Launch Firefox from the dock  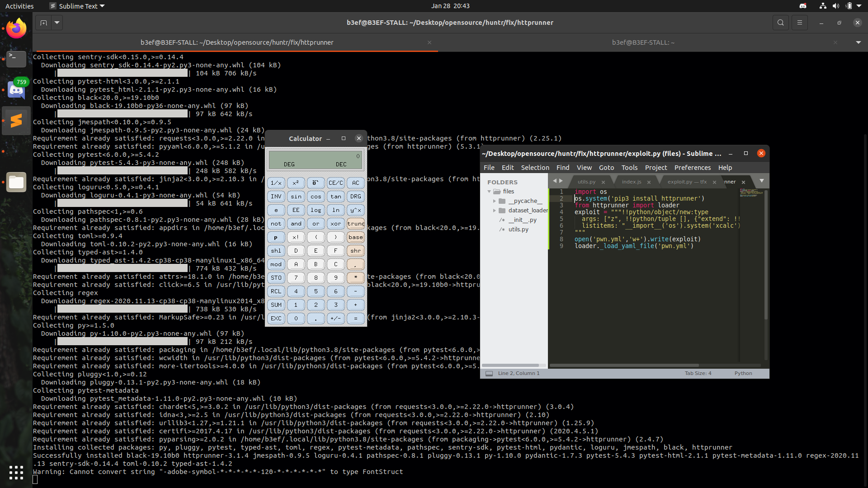click(16, 29)
